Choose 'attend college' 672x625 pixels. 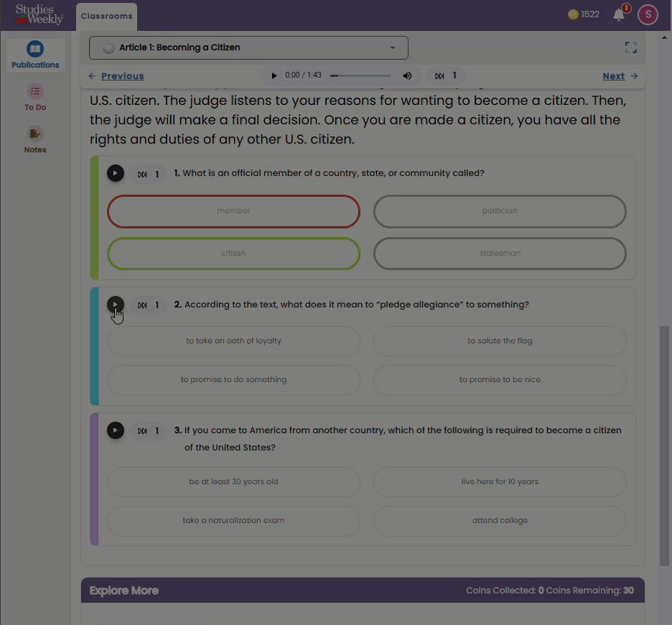coord(500,521)
